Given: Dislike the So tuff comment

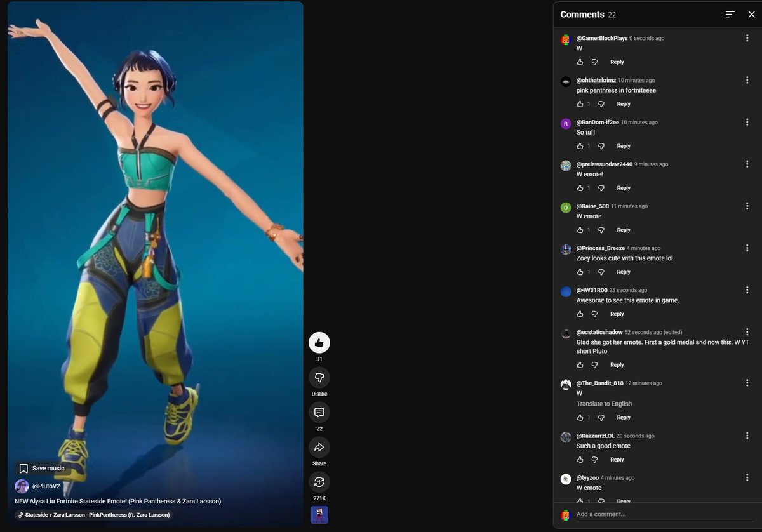Looking at the screenshot, I should click(x=601, y=146).
